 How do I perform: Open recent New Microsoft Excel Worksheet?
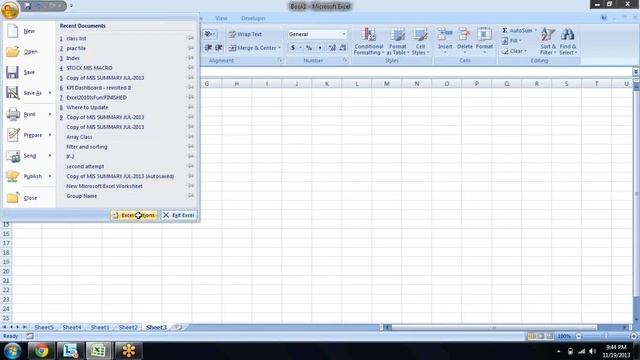pyautogui.click(x=104, y=186)
